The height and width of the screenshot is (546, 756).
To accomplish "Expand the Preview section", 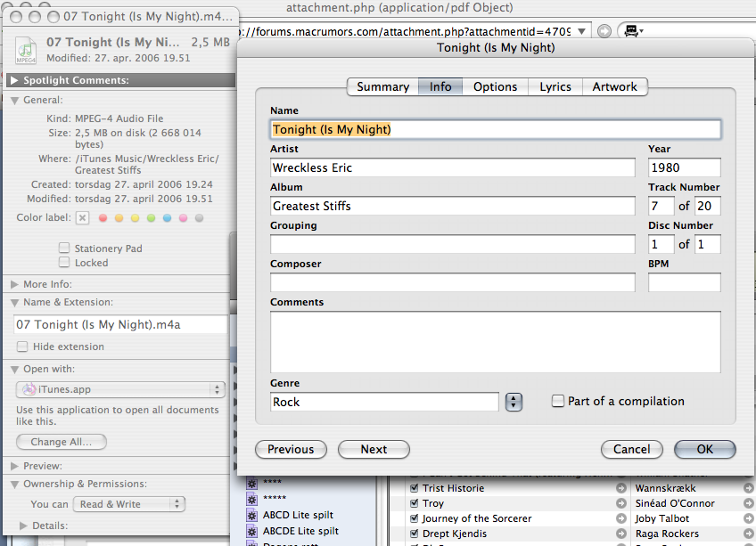I will click(14, 466).
